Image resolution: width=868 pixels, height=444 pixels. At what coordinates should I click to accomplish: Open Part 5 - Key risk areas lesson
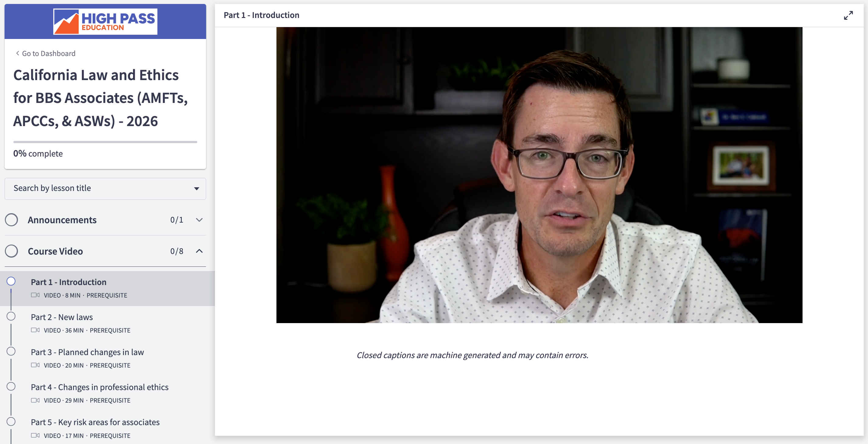[95, 422]
